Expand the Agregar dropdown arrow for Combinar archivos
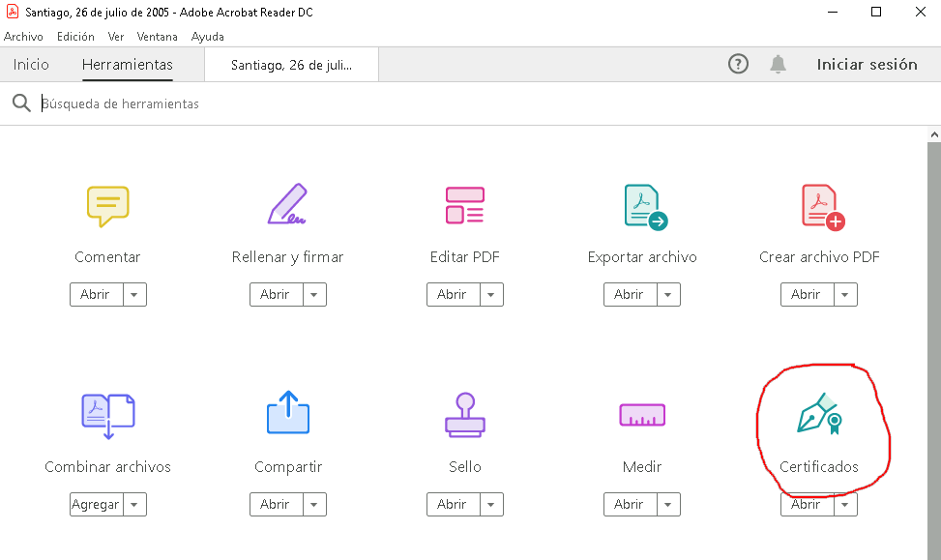941x560 pixels. pos(134,505)
